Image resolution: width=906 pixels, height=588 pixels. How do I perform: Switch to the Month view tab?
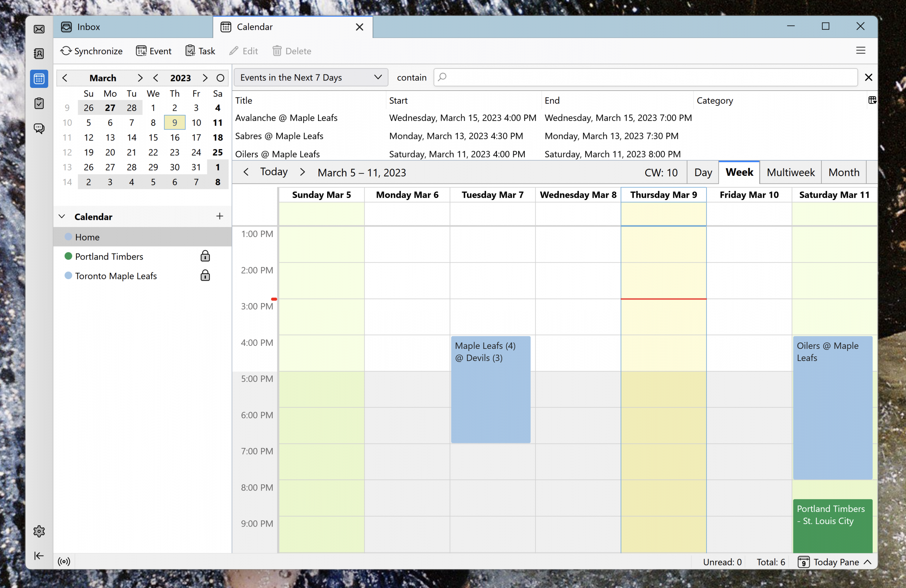point(844,172)
